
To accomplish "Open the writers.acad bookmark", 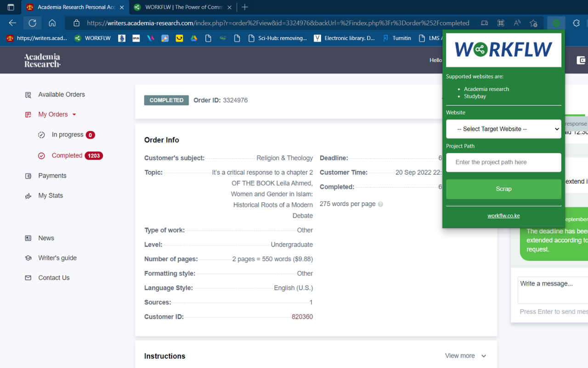I will [x=37, y=38].
